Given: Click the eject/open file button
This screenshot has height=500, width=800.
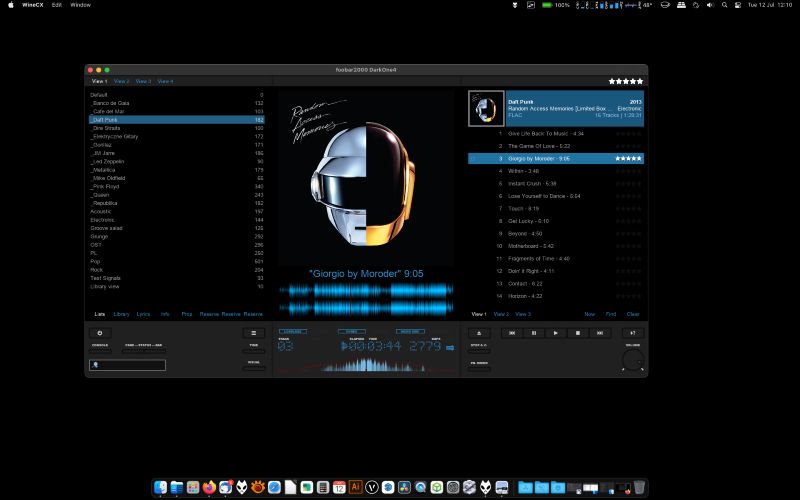Looking at the screenshot, I should click(478, 332).
